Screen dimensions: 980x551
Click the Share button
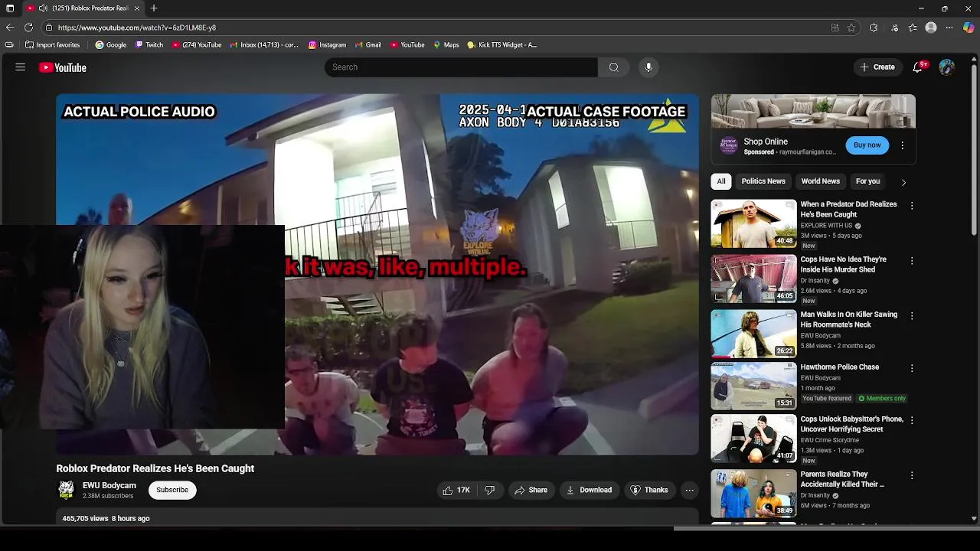coord(531,490)
